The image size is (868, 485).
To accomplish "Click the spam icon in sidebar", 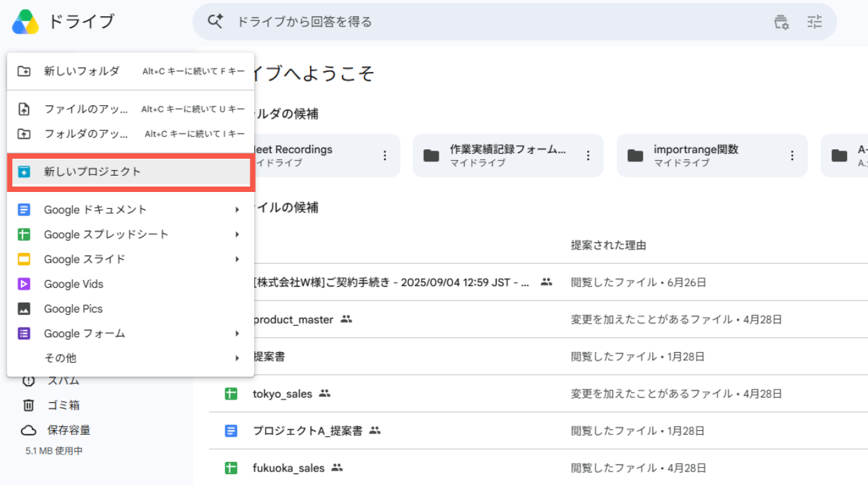I will pyautogui.click(x=28, y=381).
